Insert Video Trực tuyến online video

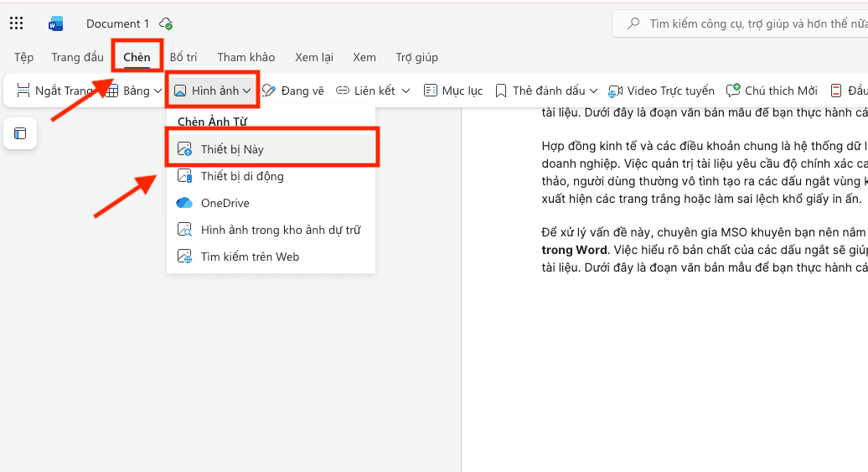tap(661, 91)
